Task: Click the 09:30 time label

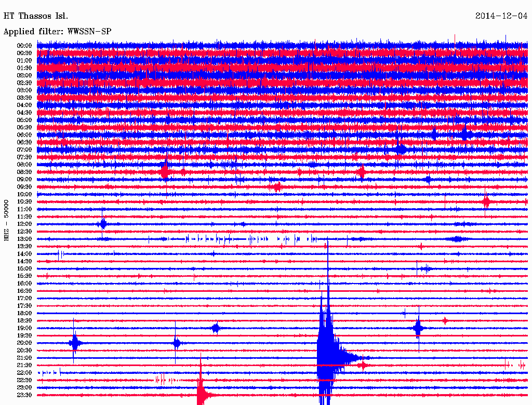Action: pyautogui.click(x=24, y=187)
